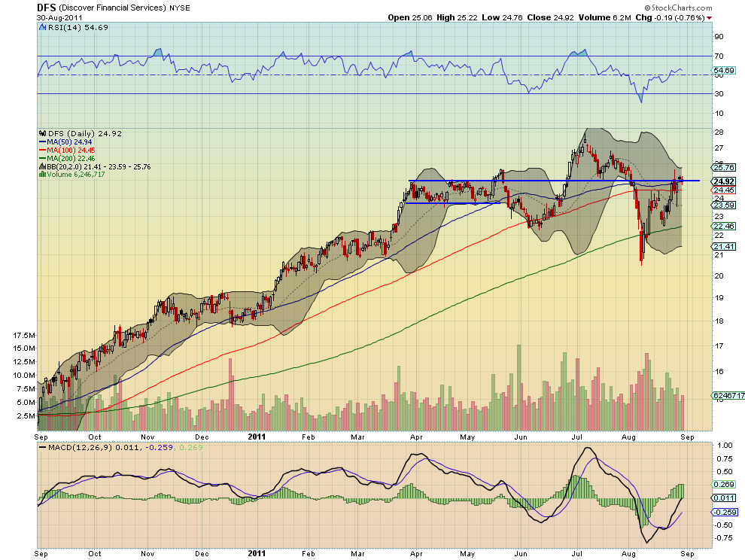Select the MA(100) 24.45 legend entry

[x=67, y=150]
